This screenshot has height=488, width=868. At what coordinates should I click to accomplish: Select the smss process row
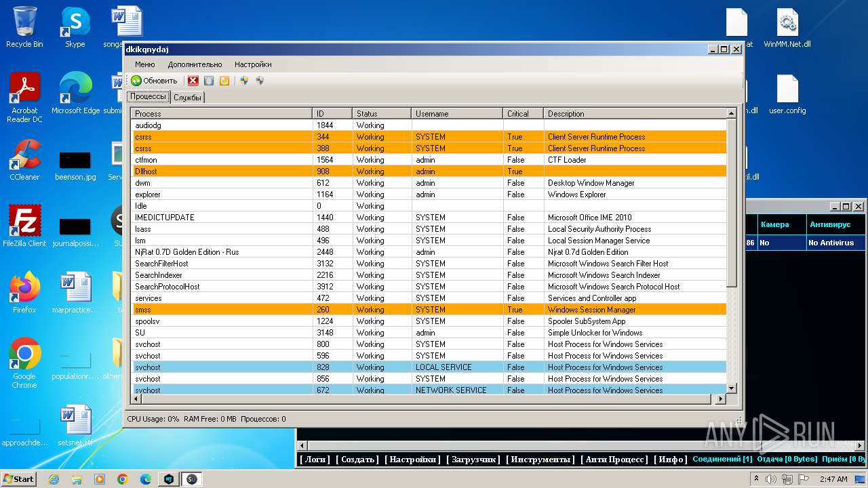tap(429, 310)
